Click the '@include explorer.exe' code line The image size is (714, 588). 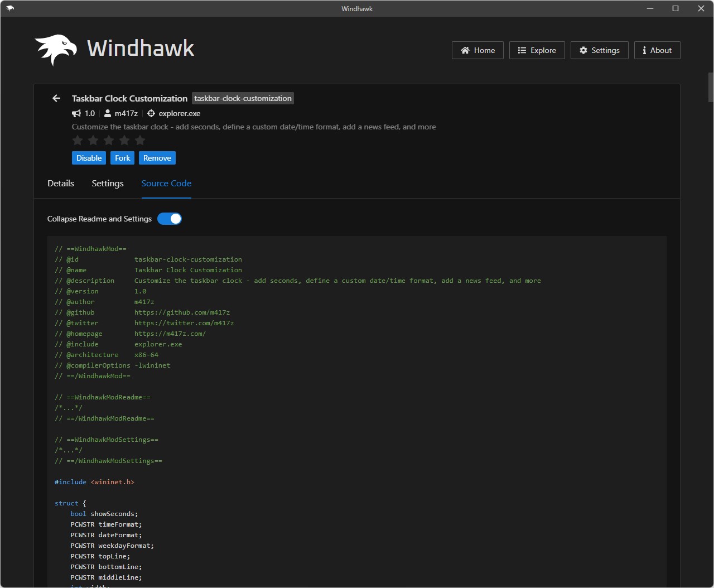(118, 344)
